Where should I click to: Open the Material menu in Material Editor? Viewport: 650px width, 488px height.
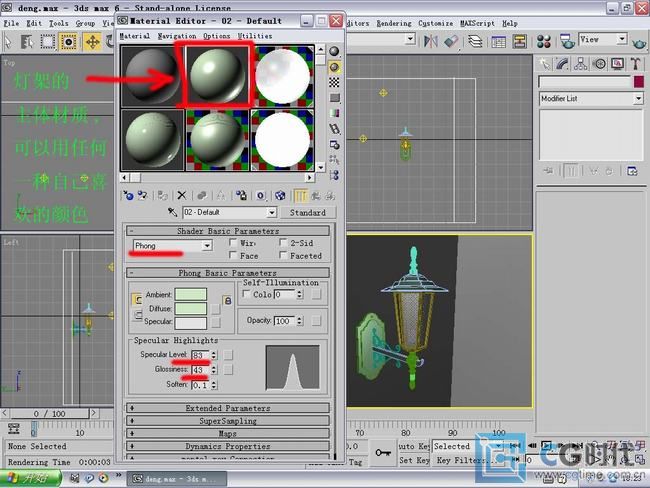pos(135,36)
